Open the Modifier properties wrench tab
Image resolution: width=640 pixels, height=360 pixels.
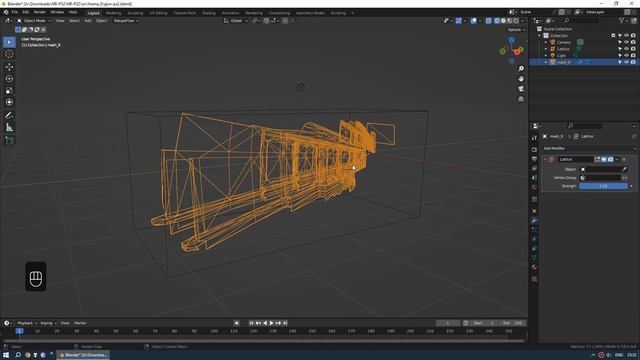click(534, 220)
